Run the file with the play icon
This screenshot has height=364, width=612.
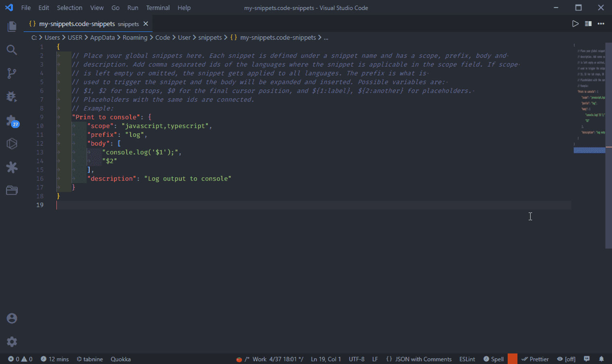click(x=575, y=24)
